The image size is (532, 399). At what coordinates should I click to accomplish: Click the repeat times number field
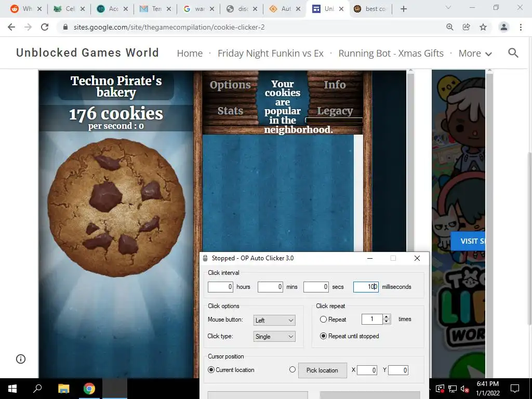pos(372,319)
